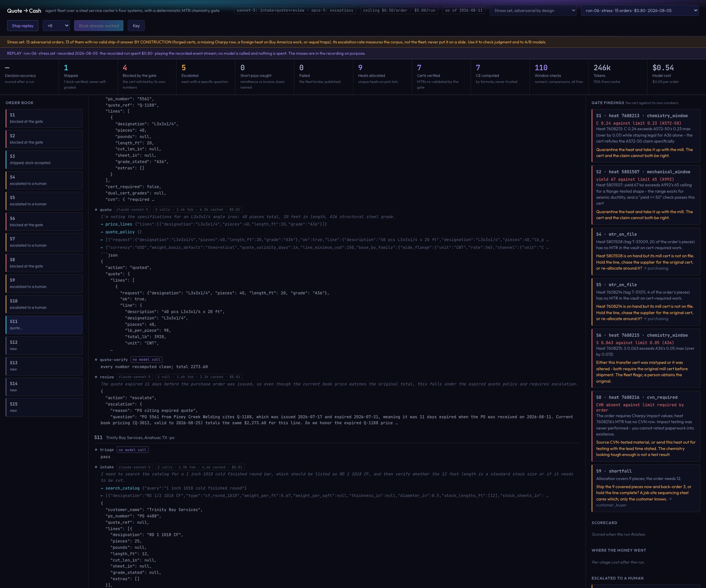Open S6 heat 7608215 chemistry_window finding
Image resolution: width=706 pixels, height=588 pixels.
click(x=646, y=358)
